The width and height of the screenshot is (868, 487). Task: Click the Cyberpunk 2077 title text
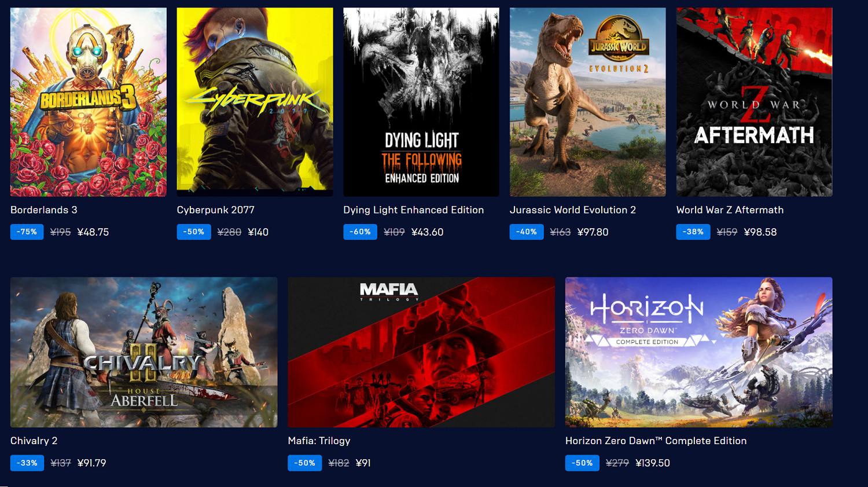coord(216,210)
